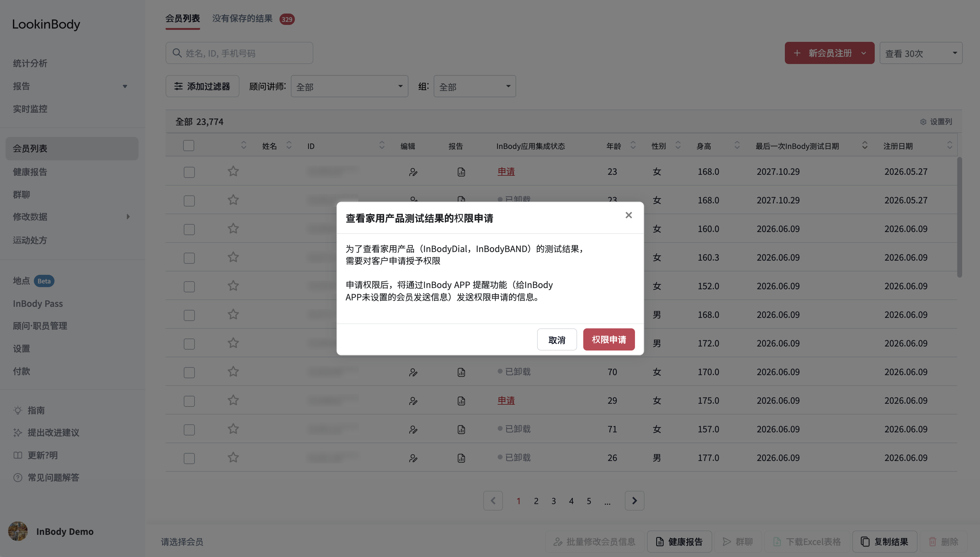Sort by 最后一次InBody测试日期 column
Screen dimensions: 980x557
pyautogui.click(x=865, y=145)
